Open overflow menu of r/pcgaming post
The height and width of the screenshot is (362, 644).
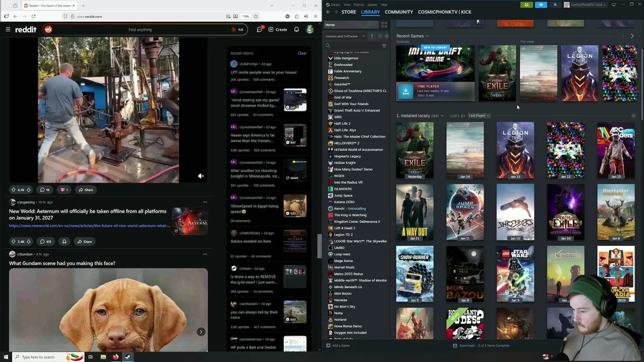(x=205, y=202)
